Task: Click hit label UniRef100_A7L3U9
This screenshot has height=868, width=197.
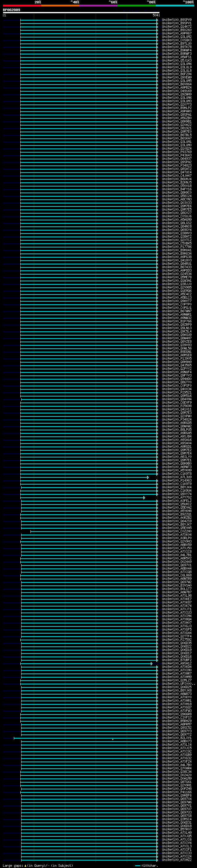Action: point(177,477)
